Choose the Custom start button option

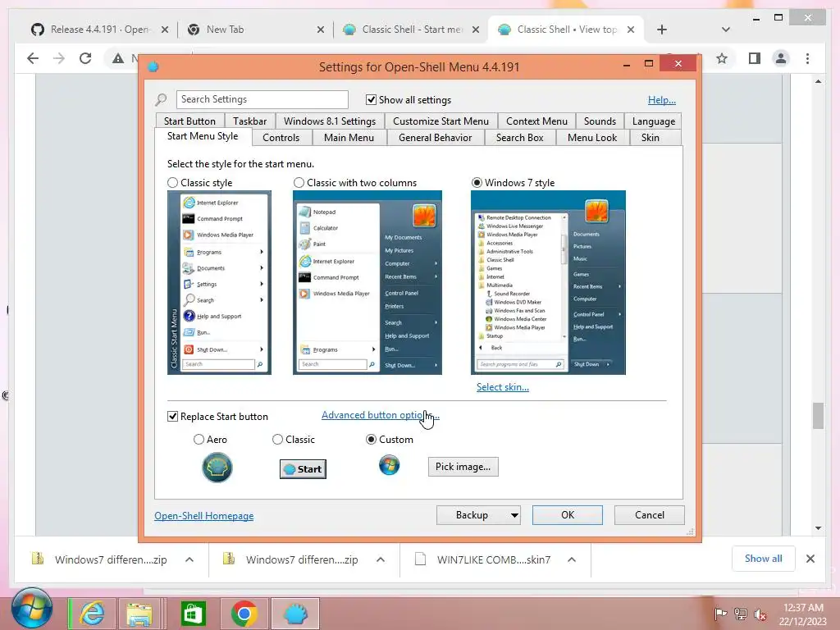pos(371,440)
